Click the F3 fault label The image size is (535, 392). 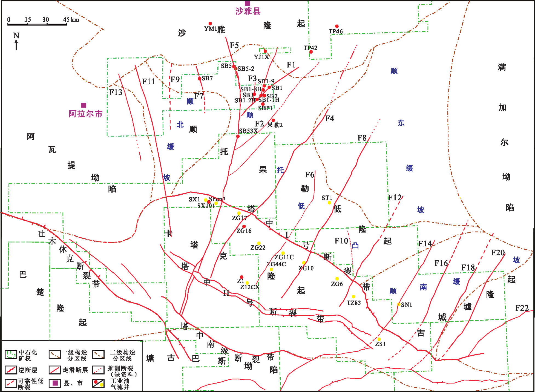252,79
